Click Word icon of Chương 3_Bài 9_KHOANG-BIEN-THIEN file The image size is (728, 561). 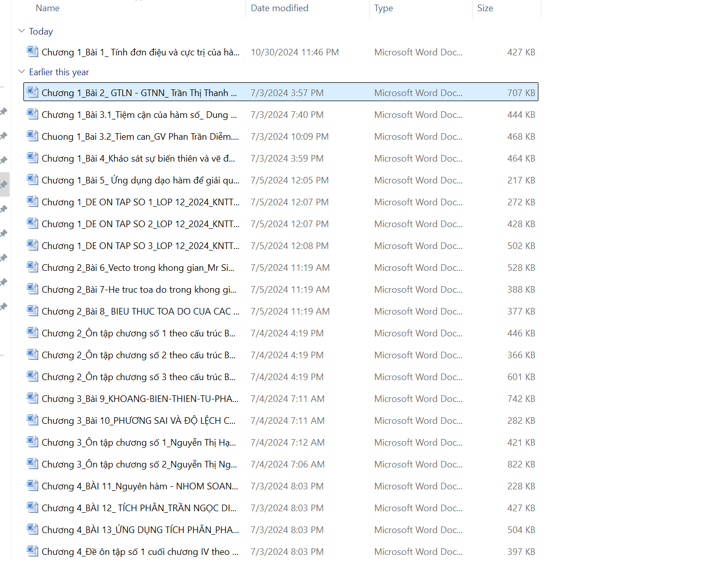[x=33, y=398]
